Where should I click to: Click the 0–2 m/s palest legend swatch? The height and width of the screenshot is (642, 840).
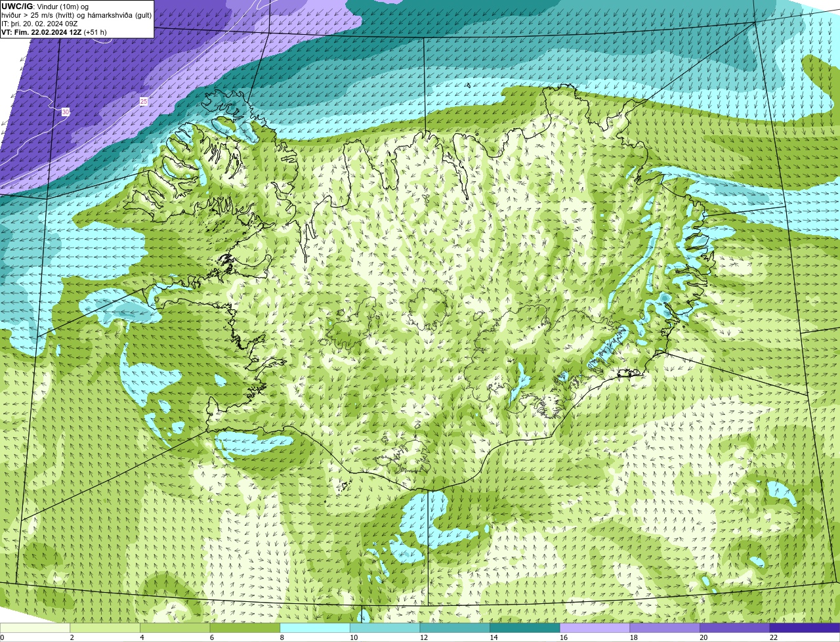click(x=35, y=628)
